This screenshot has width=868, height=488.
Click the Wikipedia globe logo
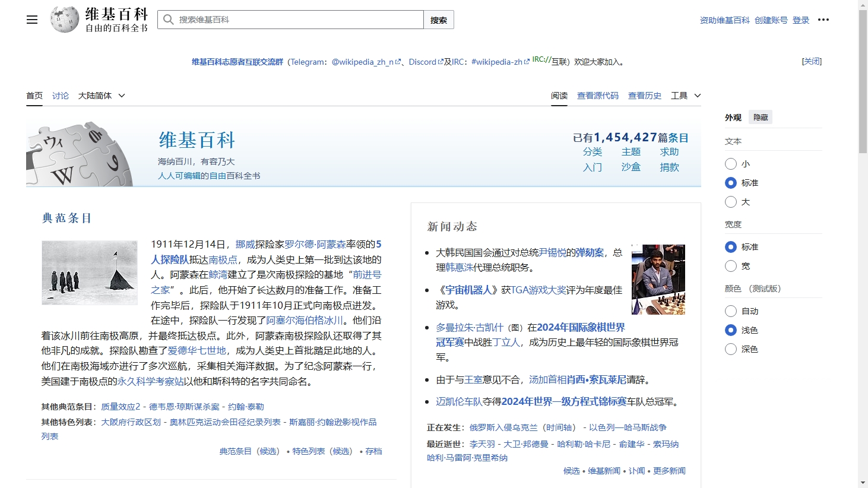65,20
